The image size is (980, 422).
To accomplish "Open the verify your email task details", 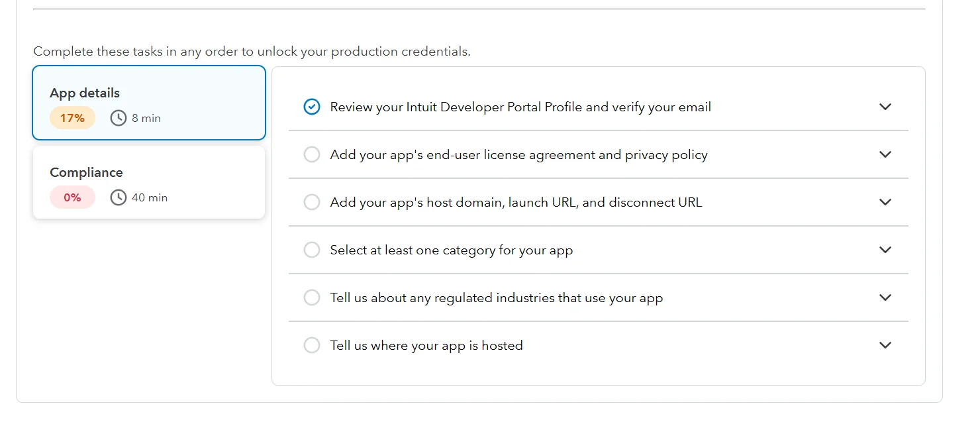I will point(520,106).
